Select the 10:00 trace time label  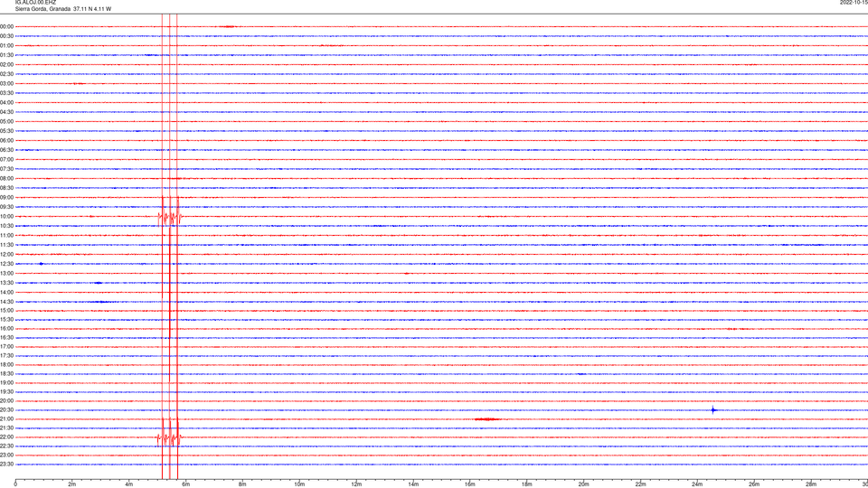coord(6,216)
